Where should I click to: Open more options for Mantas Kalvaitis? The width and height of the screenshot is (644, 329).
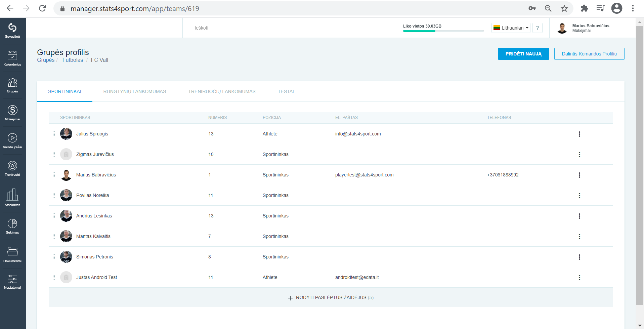tap(579, 237)
